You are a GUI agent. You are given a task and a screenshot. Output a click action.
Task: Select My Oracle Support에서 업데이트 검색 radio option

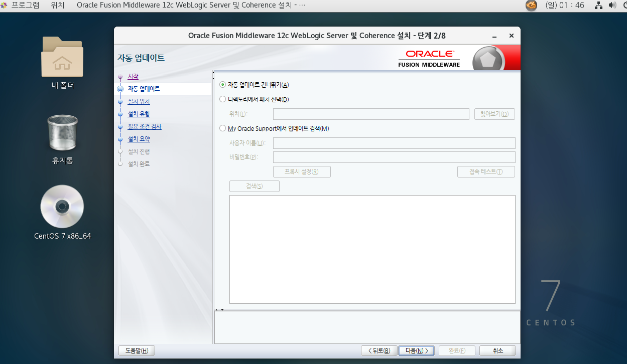(x=223, y=128)
